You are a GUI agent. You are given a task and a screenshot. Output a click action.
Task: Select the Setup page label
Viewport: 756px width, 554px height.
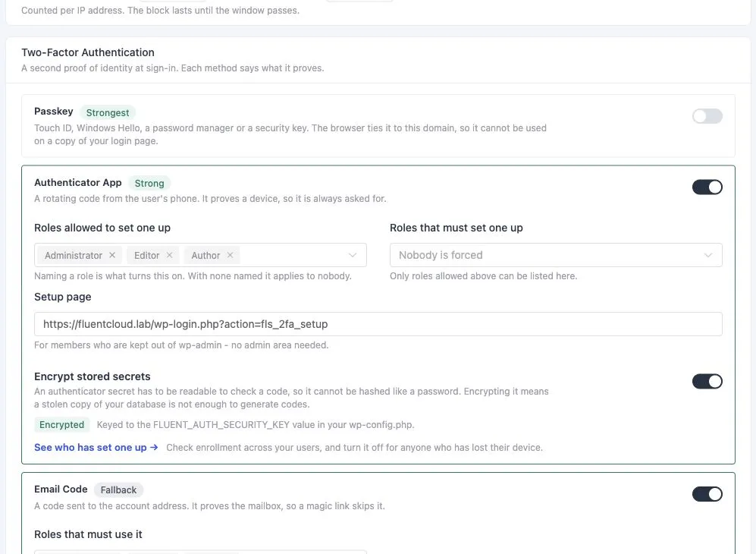point(63,297)
